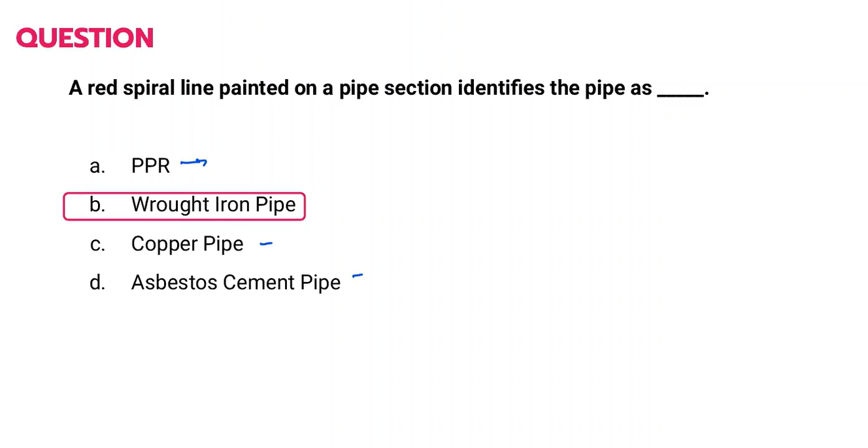
Task: Click the blank underline ending the question
Action: (x=680, y=94)
